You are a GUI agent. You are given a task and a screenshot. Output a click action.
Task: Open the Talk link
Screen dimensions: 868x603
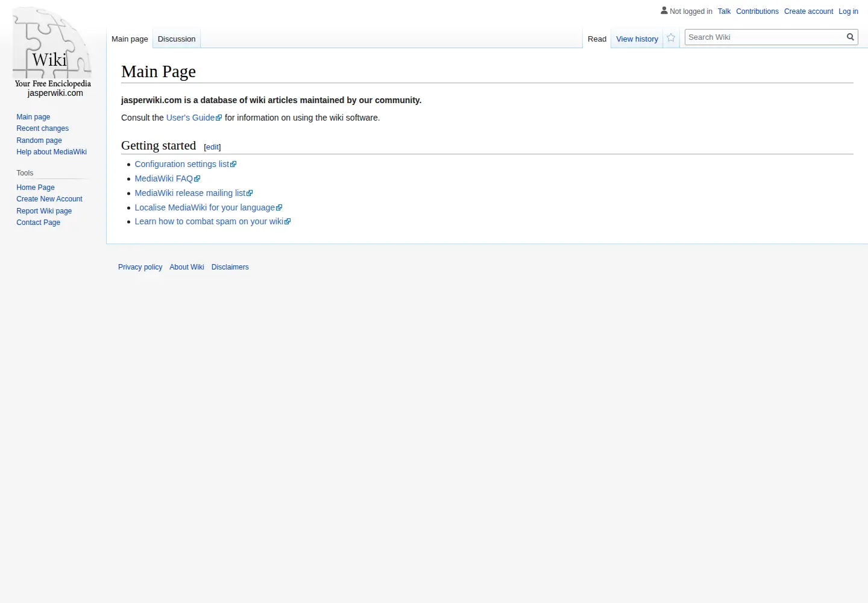click(x=724, y=11)
